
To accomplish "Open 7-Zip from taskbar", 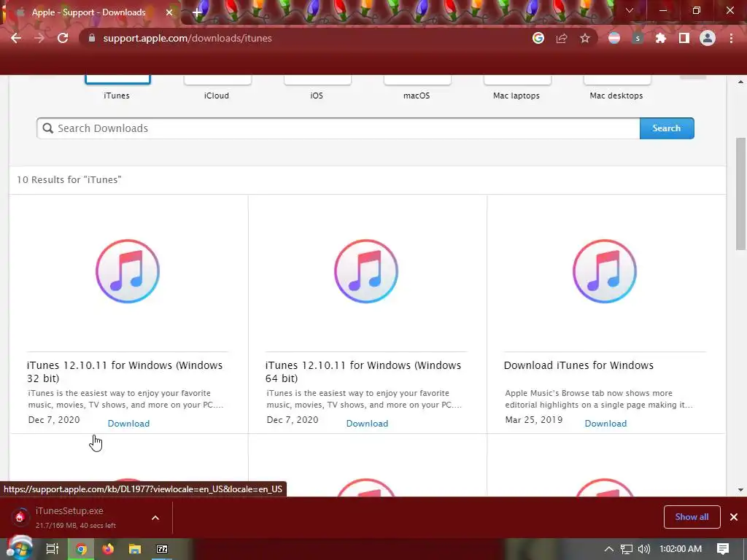I will coord(162,549).
